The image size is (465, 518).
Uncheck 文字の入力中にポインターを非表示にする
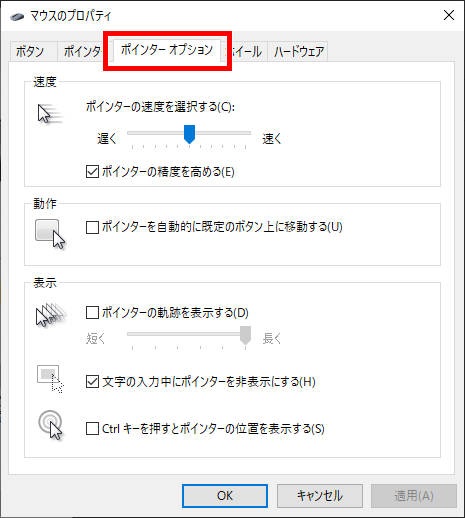92,382
